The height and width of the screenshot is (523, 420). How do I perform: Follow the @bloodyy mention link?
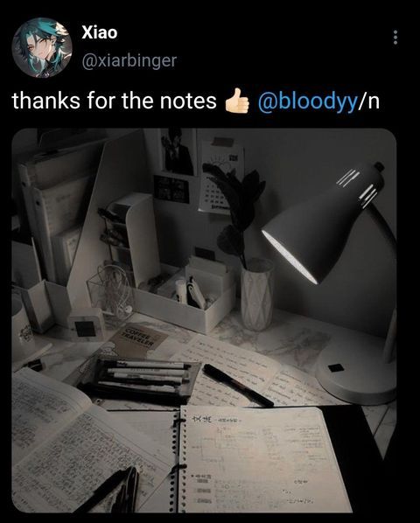pos(307,101)
